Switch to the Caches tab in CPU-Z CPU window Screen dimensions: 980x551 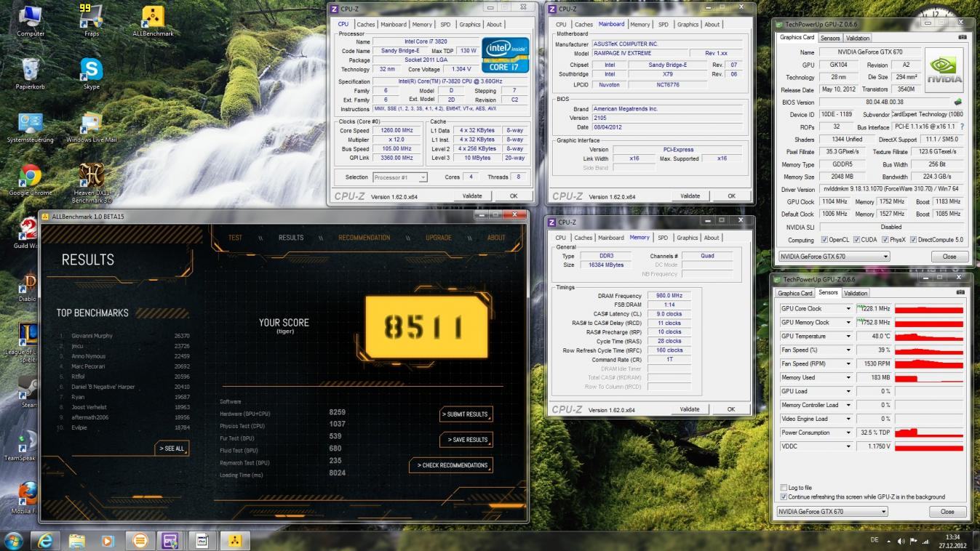click(x=366, y=24)
